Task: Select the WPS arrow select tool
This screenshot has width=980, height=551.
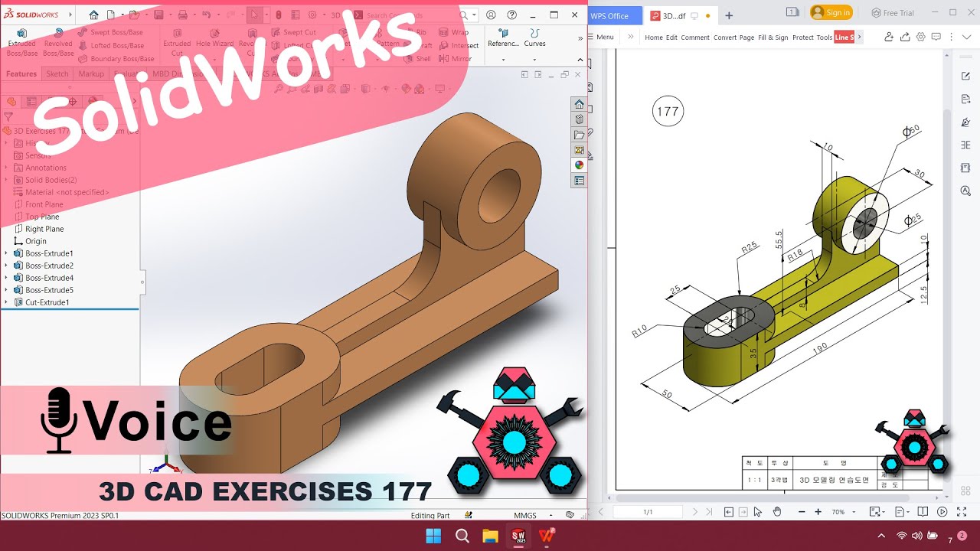Action: (758, 512)
